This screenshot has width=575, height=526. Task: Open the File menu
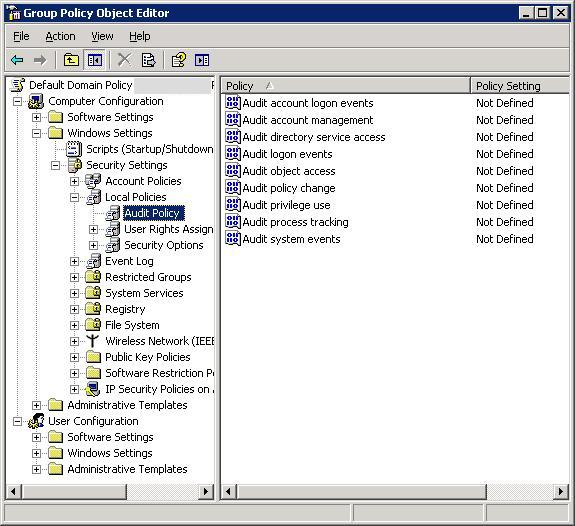[x=21, y=36]
